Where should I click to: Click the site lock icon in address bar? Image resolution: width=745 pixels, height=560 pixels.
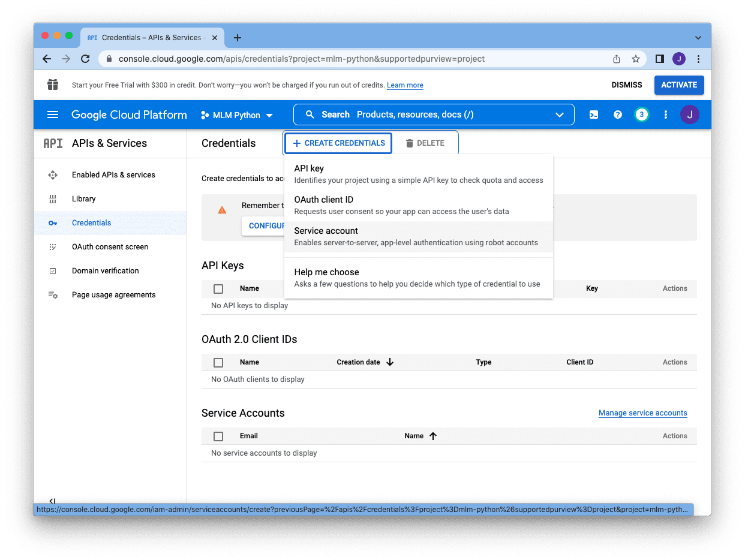point(109,59)
